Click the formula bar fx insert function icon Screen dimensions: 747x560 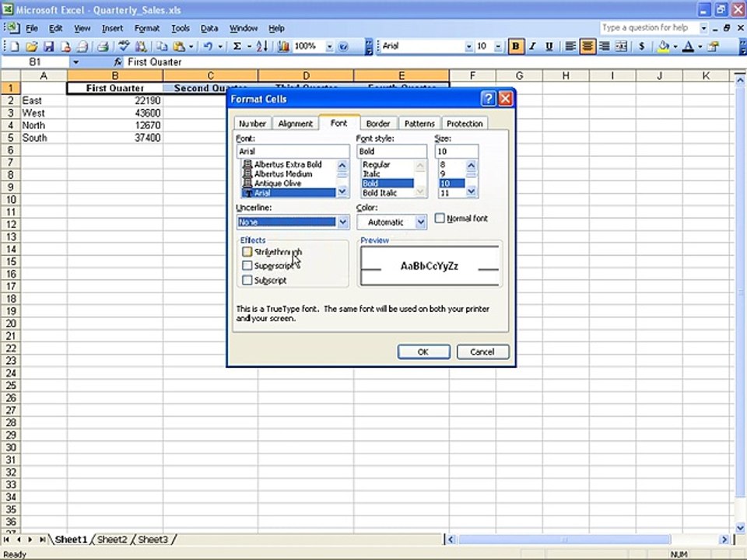coord(117,62)
